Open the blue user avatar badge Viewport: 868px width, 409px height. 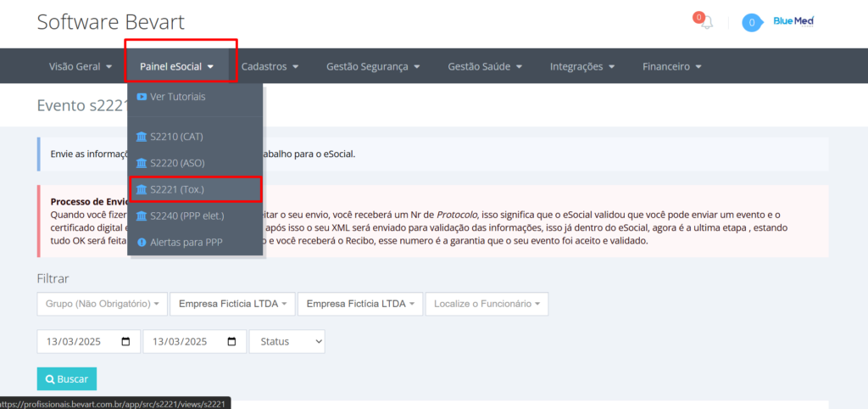click(x=751, y=23)
